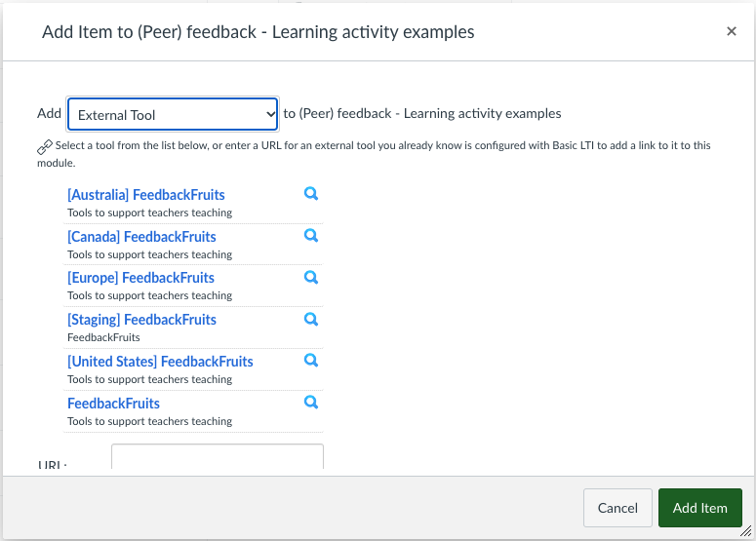Click search icon beside plain FeedbackFruits tool
This screenshot has width=756, height=541.
tap(311, 403)
